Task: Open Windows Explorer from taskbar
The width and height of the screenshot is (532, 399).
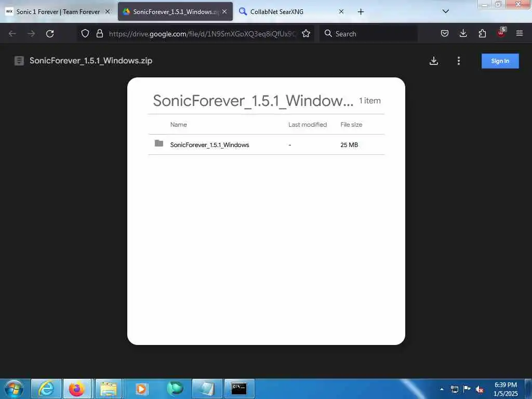Action: point(108,389)
